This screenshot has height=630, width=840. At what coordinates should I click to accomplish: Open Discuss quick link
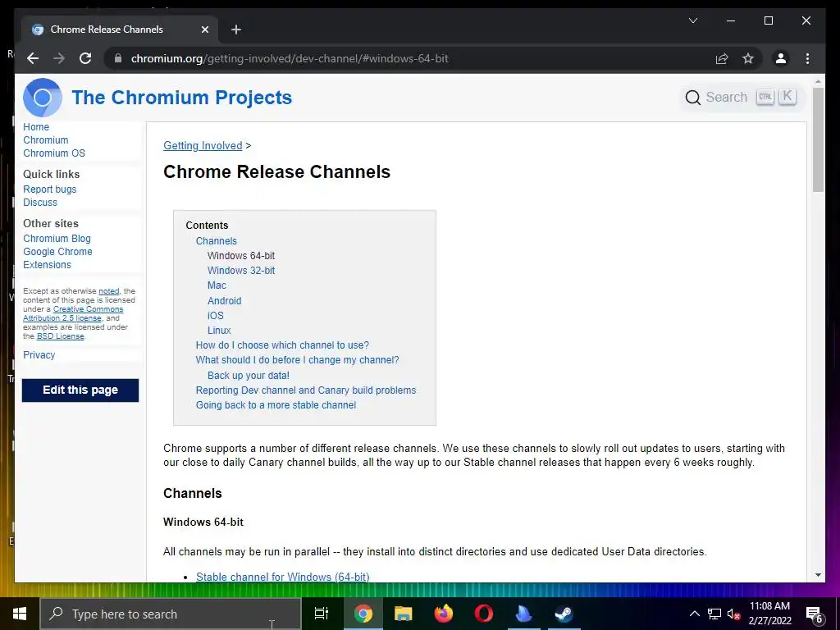(40, 203)
